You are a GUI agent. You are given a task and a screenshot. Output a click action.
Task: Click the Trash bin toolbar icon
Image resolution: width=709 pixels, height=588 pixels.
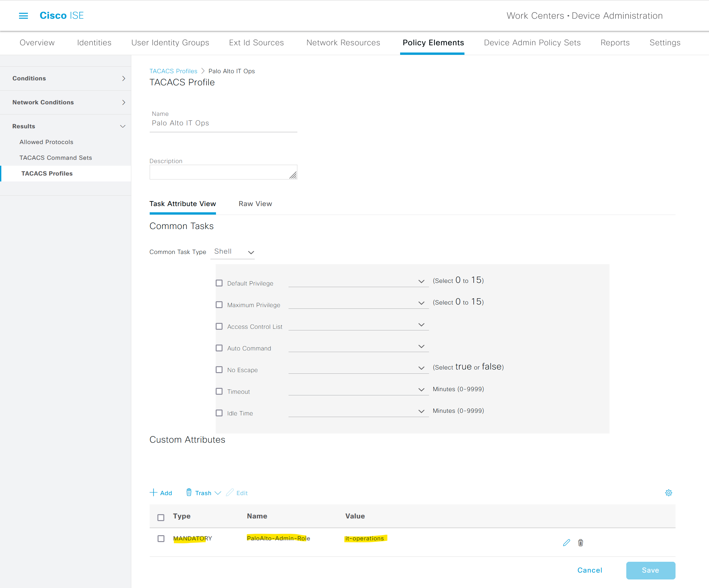pyautogui.click(x=189, y=493)
